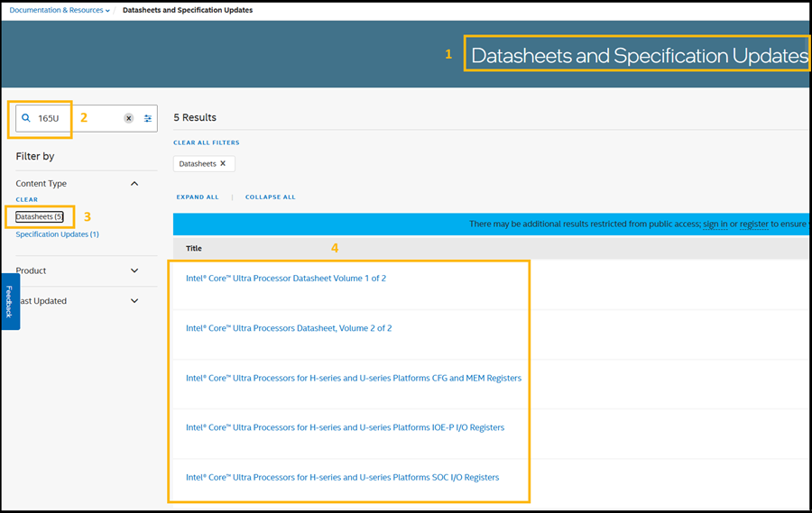This screenshot has height=513, width=812.
Task: Click the register link in banner
Action: pos(753,224)
